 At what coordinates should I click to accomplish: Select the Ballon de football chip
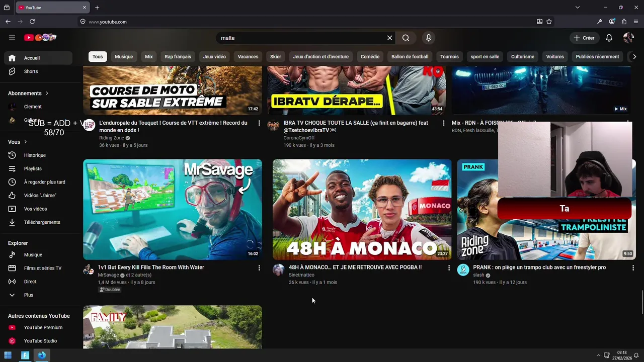[410, 57]
